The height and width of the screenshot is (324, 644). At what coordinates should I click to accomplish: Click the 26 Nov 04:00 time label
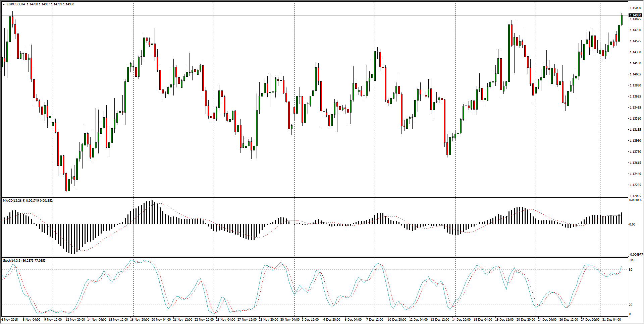tap(225, 320)
